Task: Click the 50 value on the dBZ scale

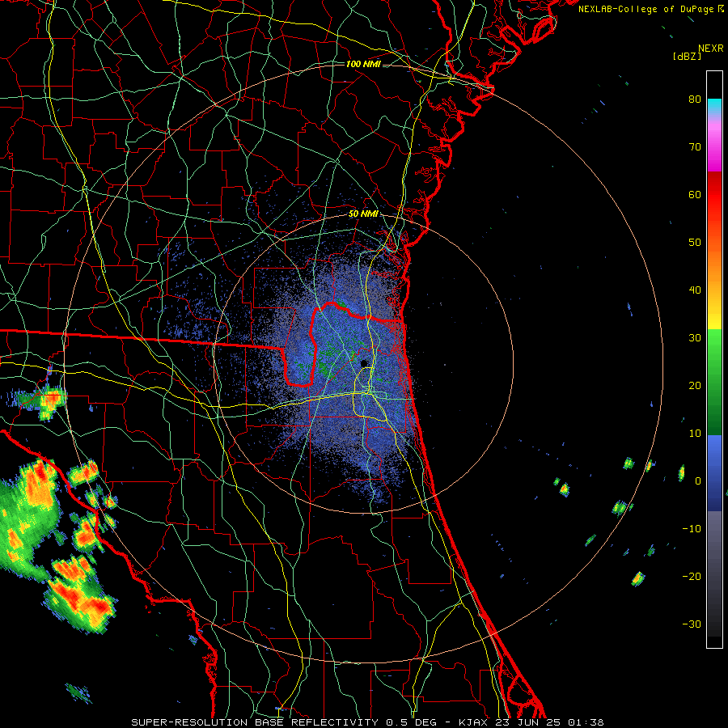Action: tap(695, 243)
